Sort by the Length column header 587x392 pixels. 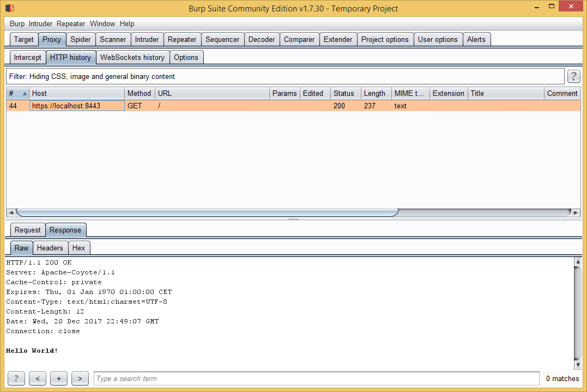coord(376,94)
